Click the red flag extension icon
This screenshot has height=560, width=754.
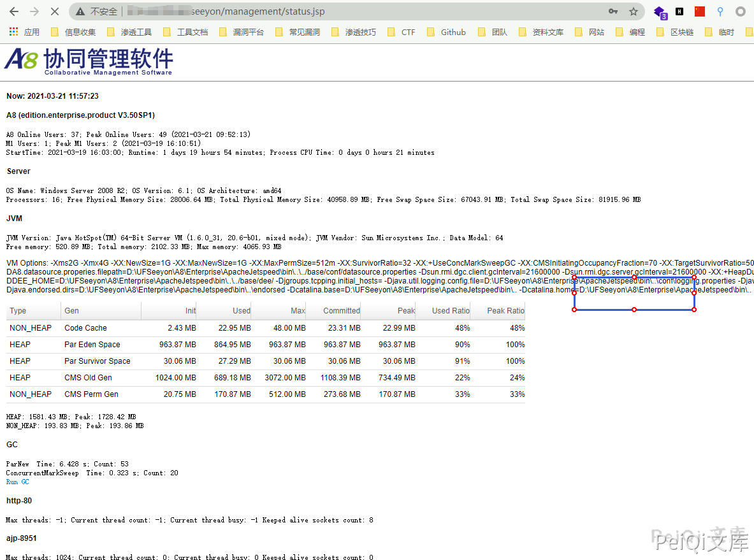[700, 11]
